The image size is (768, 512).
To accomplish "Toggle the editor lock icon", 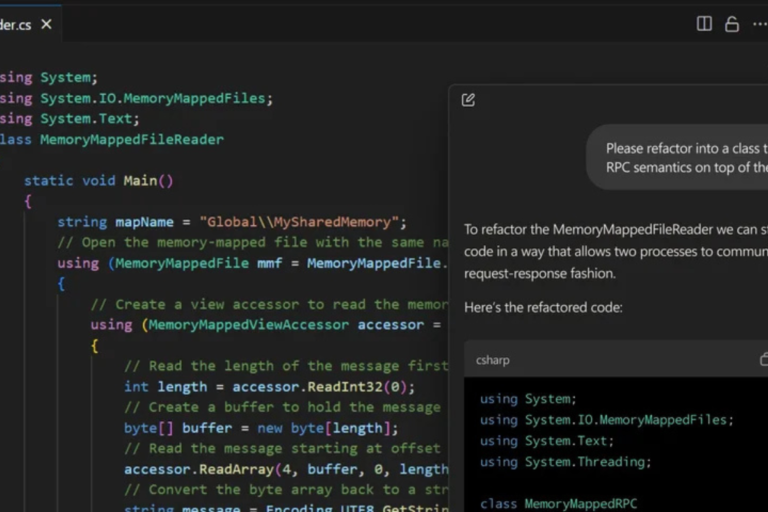I will (x=732, y=24).
